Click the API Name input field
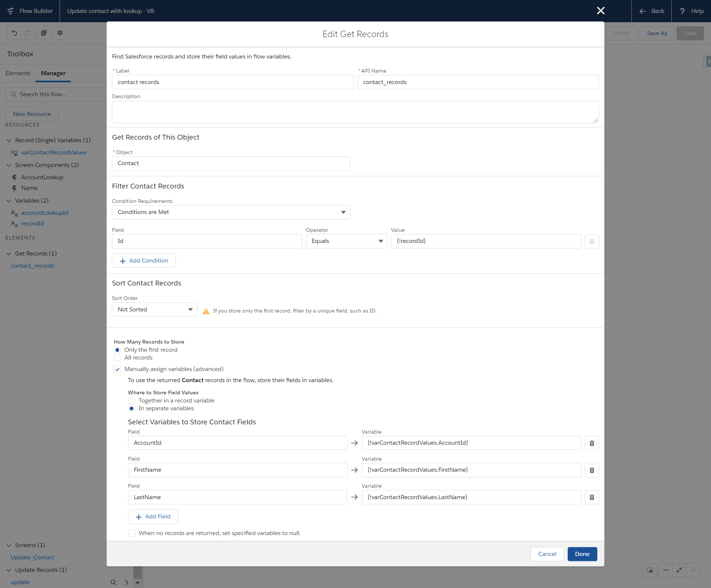Image resolution: width=711 pixels, height=588 pixels. point(478,82)
